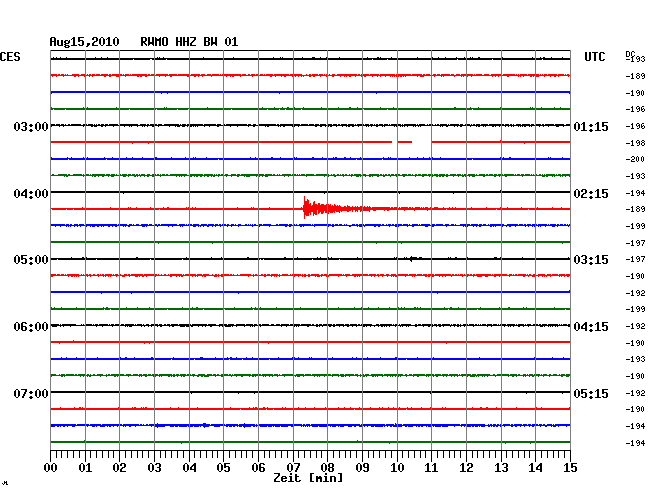Click the DC offset value -200
This screenshot has width=650, height=494.
[x=635, y=159]
